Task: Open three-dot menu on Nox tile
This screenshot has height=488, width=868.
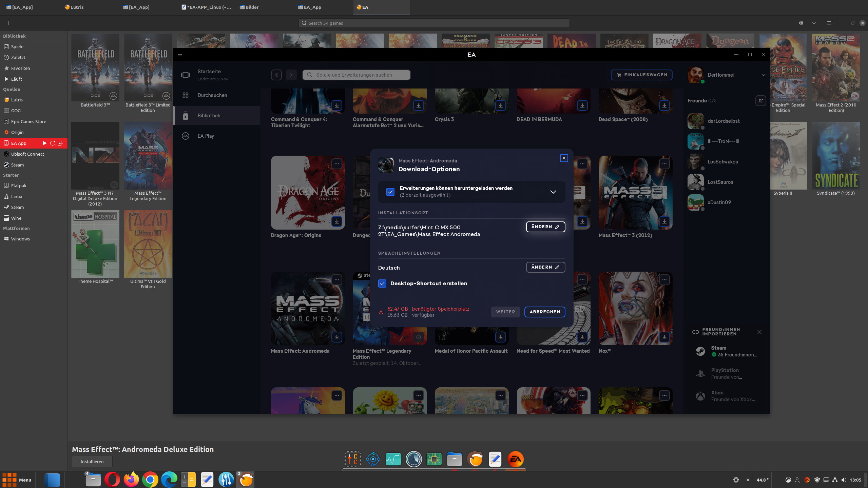Action: (x=664, y=280)
